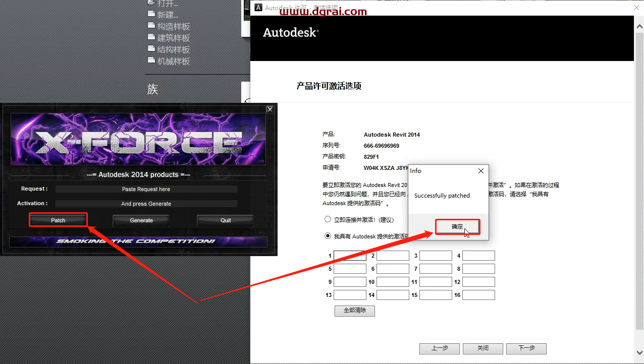The width and height of the screenshot is (644, 364).
Task: Open 机械样板 template in Revit
Action: [174, 61]
